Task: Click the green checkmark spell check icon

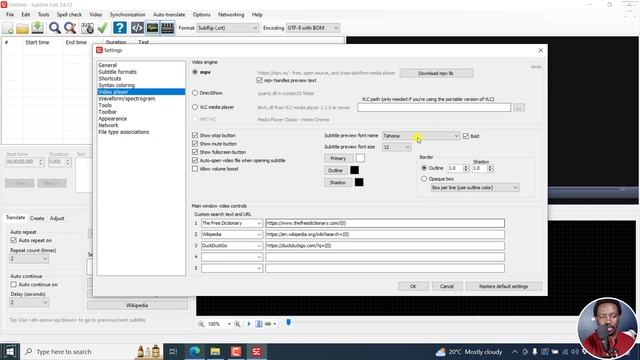Action: pyautogui.click(x=102, y=28)
